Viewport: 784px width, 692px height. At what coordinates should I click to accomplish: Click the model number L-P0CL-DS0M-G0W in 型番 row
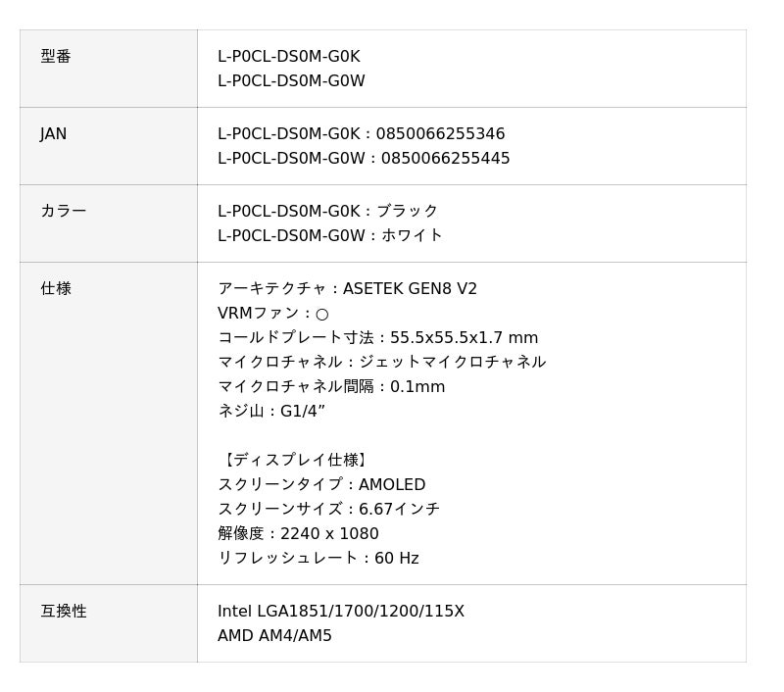[x=291, y=81]
